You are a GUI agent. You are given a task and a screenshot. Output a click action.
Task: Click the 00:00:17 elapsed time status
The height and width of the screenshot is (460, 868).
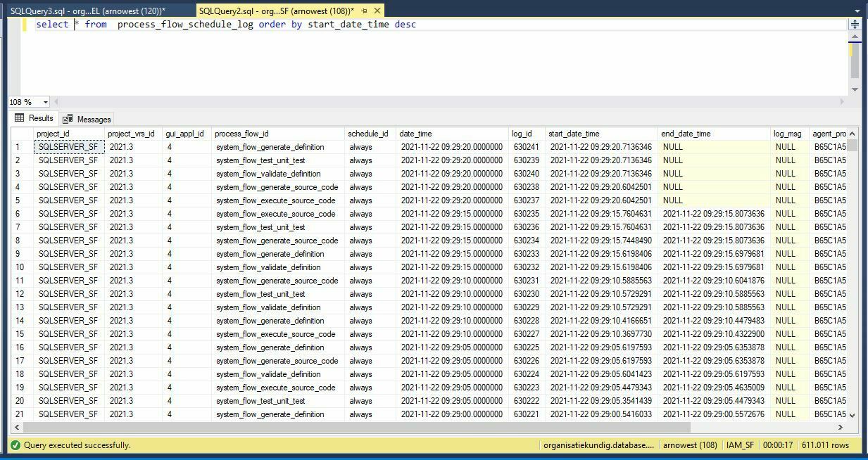(778, 445)
